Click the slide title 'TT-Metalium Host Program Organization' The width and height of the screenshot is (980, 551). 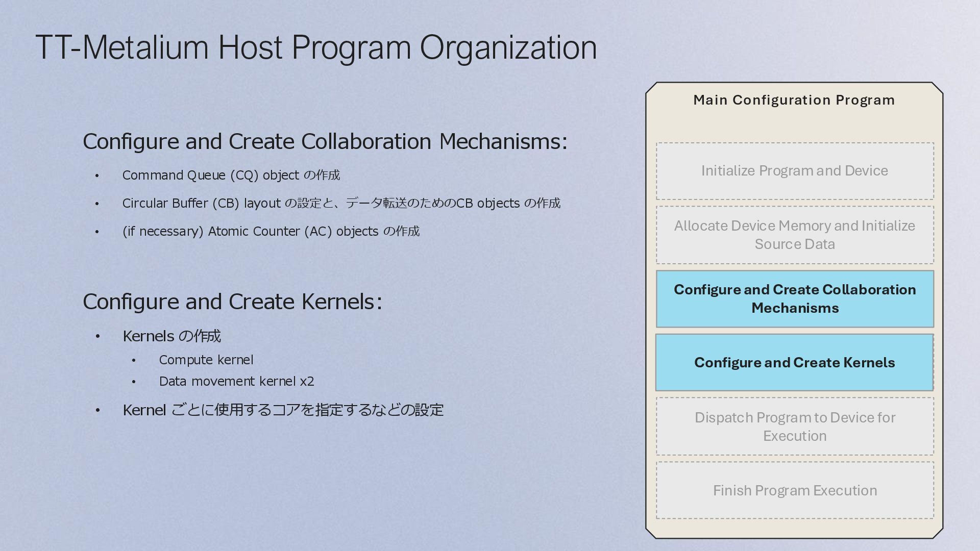pyautogui.click(x=316, y=47)
